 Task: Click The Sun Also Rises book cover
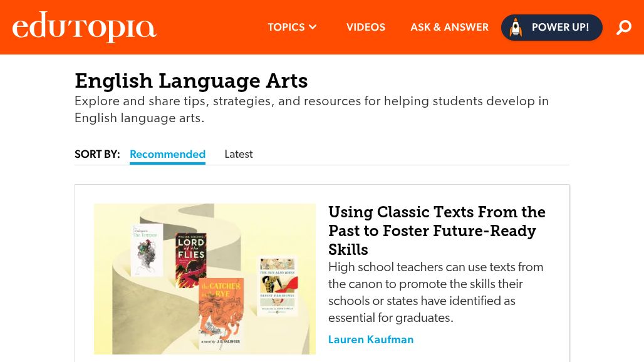coord(278,286)
